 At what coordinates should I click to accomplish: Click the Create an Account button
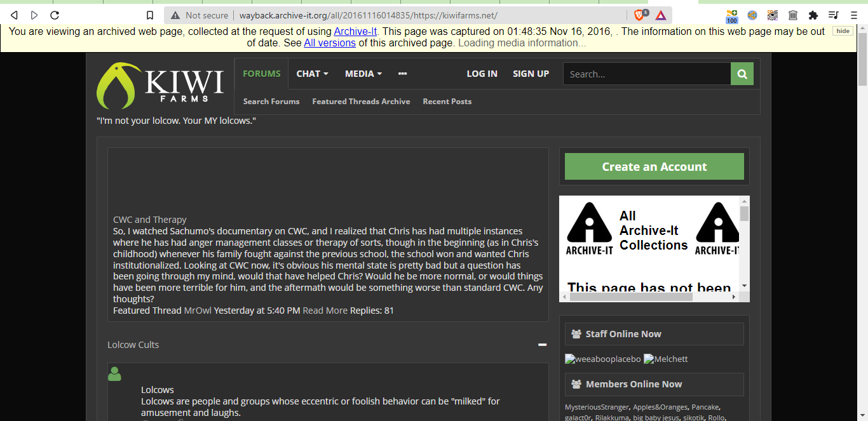click(654, 166)
